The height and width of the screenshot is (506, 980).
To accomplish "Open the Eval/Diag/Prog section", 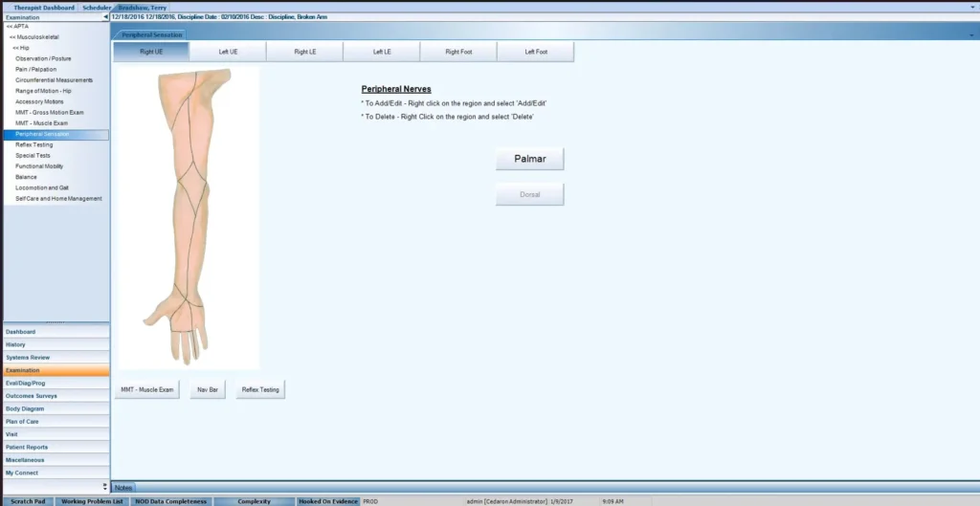I will point(56,383).
